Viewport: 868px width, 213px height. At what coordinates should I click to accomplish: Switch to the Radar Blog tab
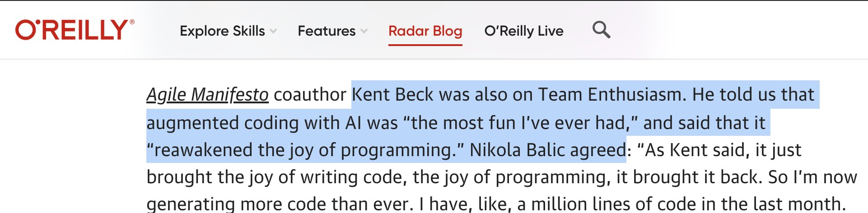[x=425, y=31]
